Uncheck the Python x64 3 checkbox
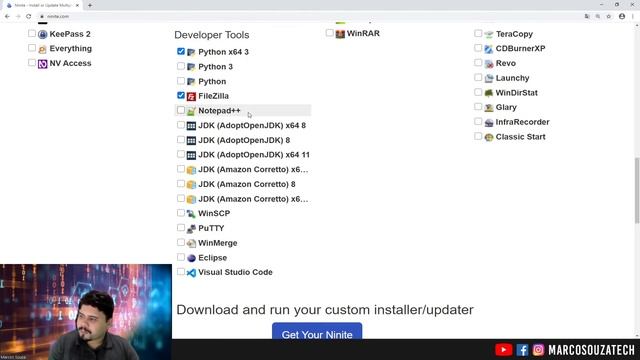Screen dimensions: 640x360 pos(181,51)
